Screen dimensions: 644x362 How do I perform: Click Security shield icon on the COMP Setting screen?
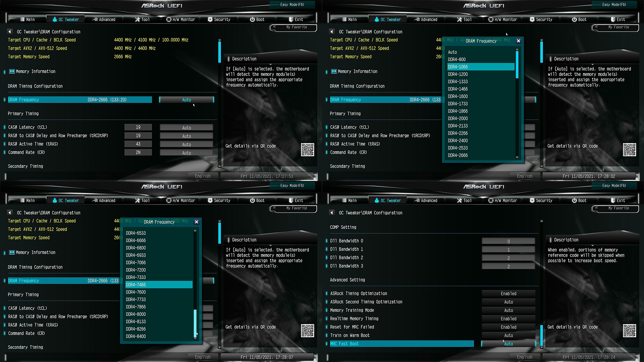(532, 200)
